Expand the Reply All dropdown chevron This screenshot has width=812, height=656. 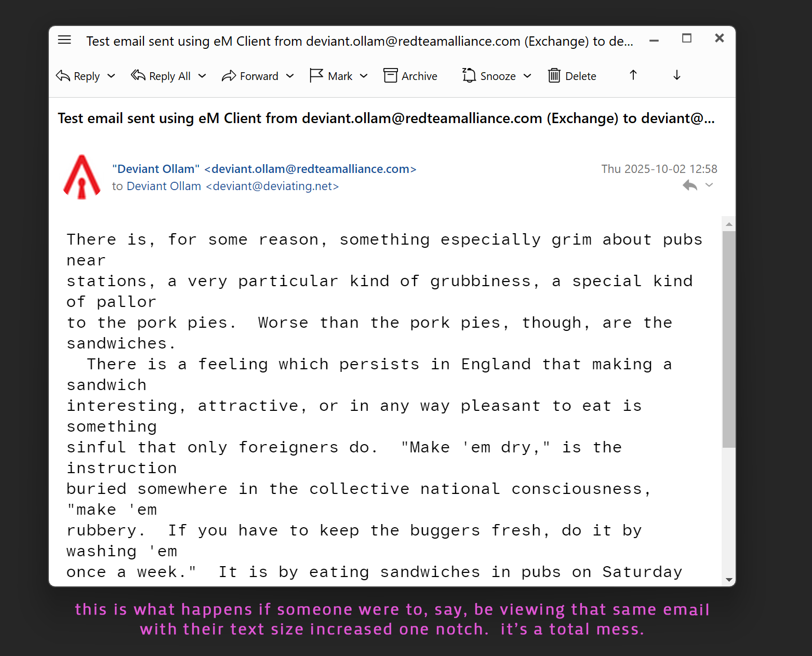pyautogui.click(x=202, y=76)
